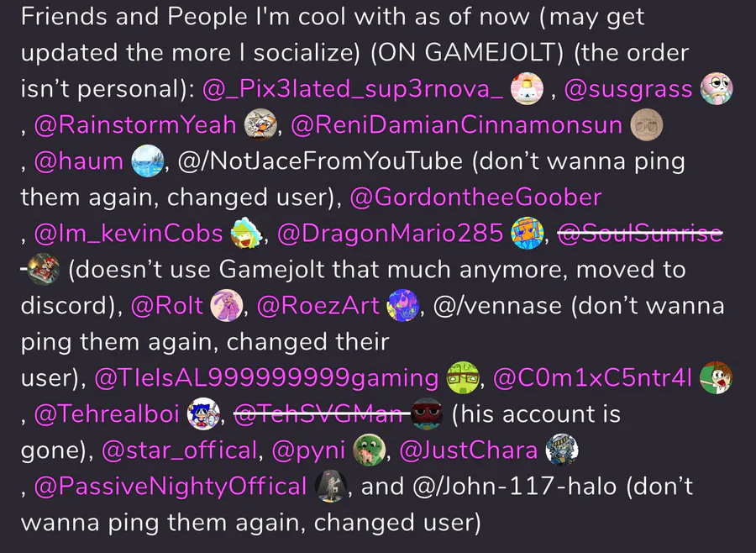Open the struck-through @SoulSunrise link
Screen dimensions: 756x553
tap(640, 234)
